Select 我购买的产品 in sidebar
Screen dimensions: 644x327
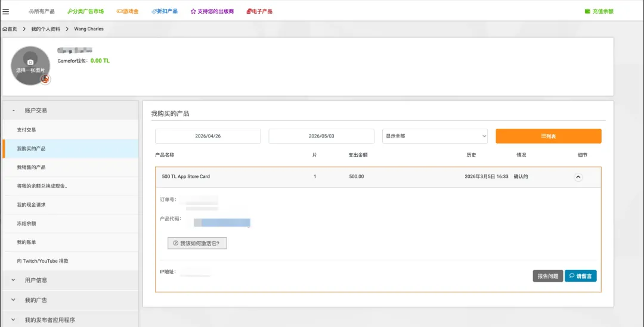click(x=70, y=148)
